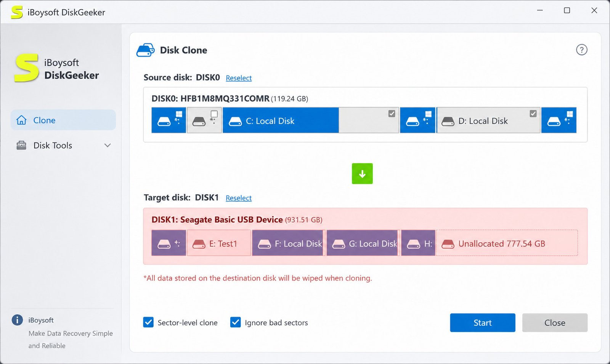Toggle the Sector-level clone checkbox

(148, 322)
